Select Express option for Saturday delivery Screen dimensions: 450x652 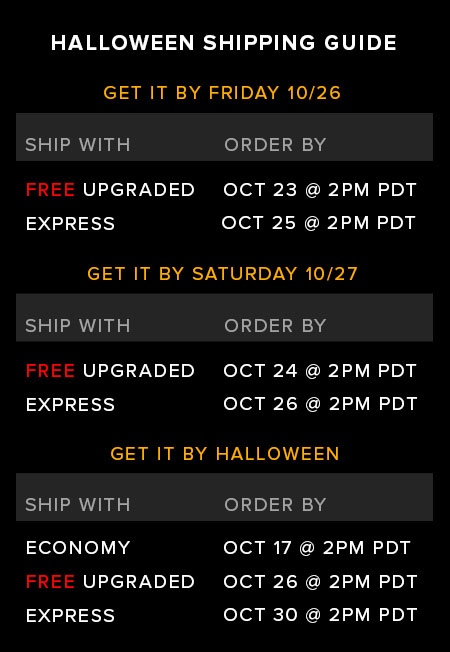pos(70,405)
